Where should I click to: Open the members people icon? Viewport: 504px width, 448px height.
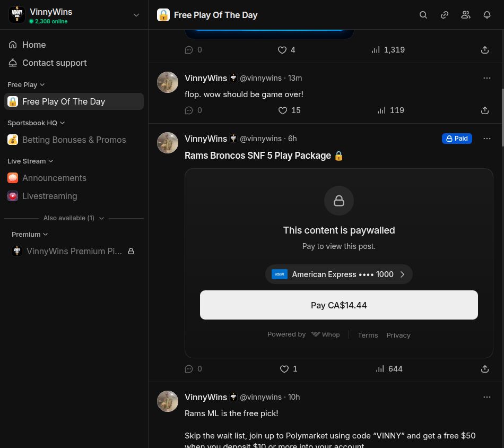click(466, 15)
